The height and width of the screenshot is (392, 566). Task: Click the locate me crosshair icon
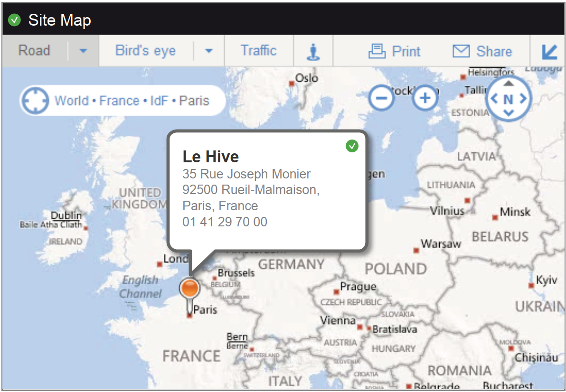35,101
